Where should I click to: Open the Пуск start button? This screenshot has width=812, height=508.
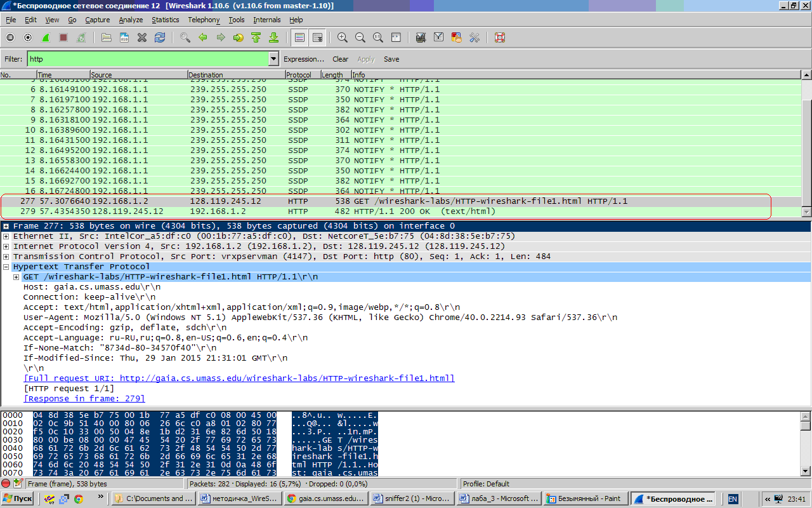click(x=18, y=498)
